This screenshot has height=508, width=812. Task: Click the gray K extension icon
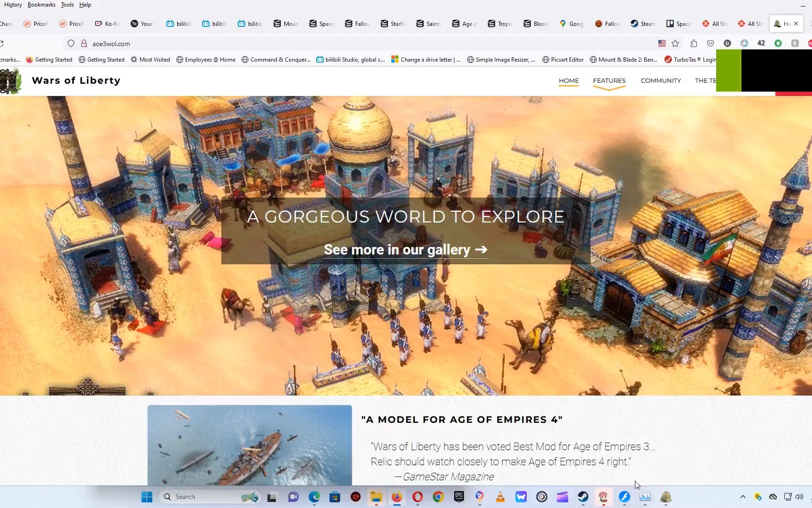point(795,43)
